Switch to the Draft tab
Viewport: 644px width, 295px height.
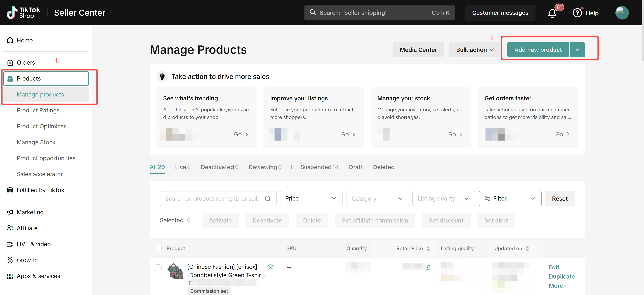(x=356, y=167)
